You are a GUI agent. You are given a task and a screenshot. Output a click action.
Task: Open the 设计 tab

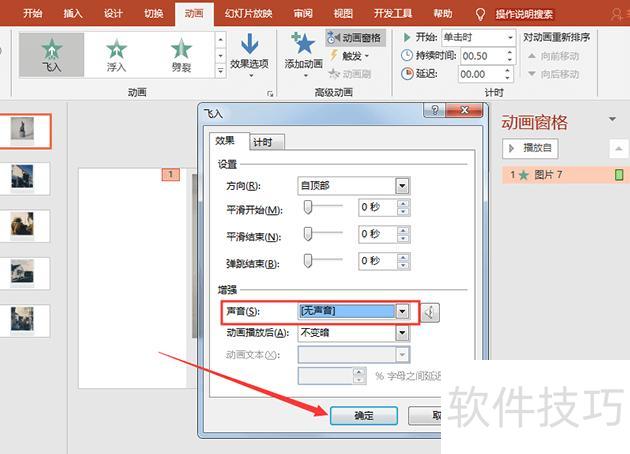point(113,14)
